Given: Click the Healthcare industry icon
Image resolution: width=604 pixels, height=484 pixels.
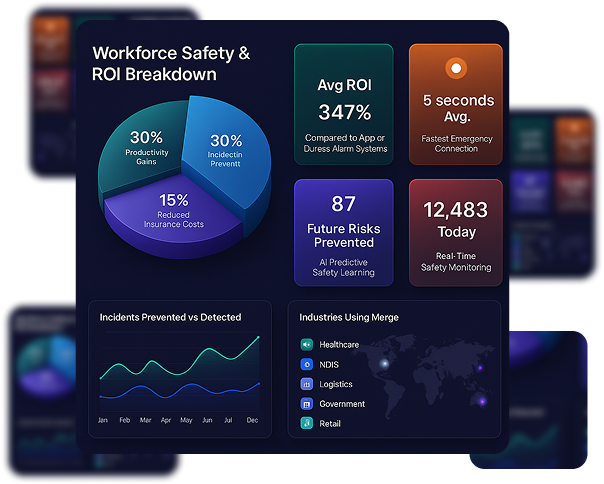Looking at the screenshot, I should click(307, 344).
